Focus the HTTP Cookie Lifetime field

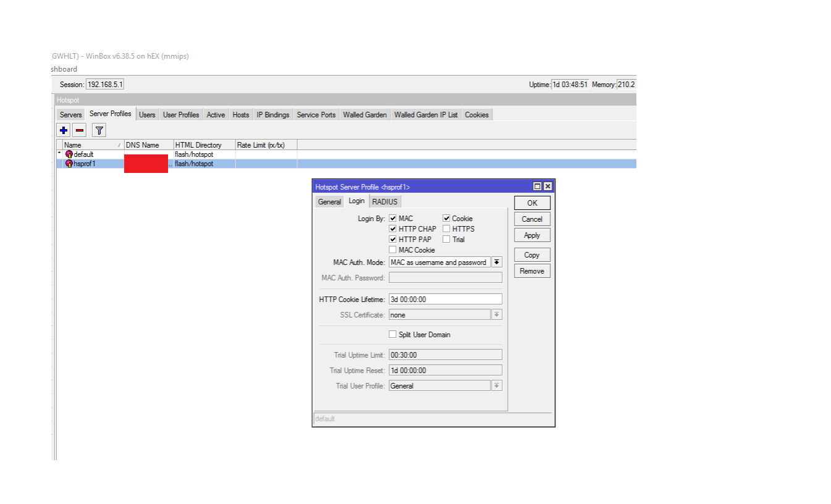[445, 300]
